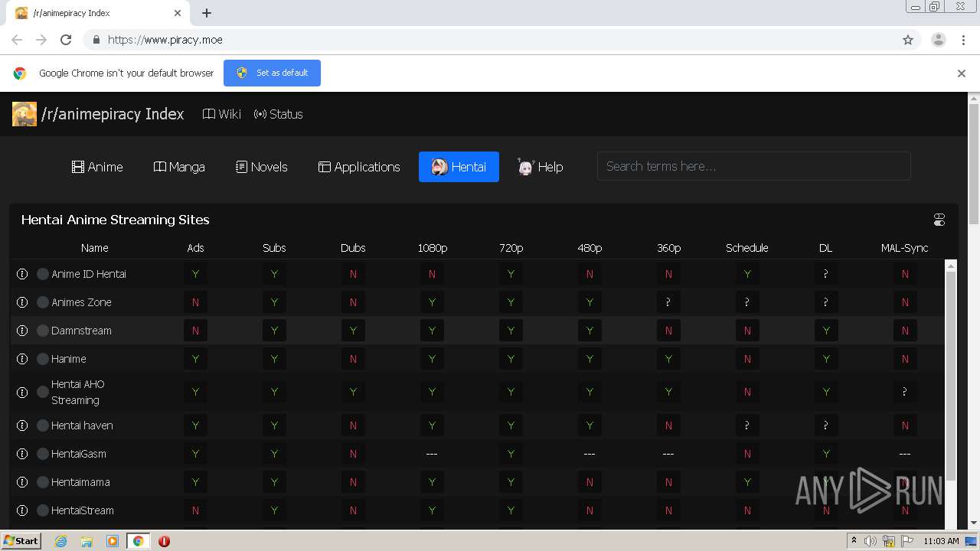The width and height of the screenshot is (980, 551).
Task: Open the Help tab
Action: [x=541, y=167]
